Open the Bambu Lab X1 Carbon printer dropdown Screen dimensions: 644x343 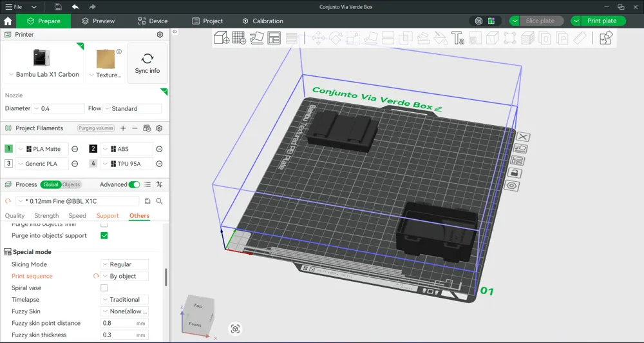(44, 74)
